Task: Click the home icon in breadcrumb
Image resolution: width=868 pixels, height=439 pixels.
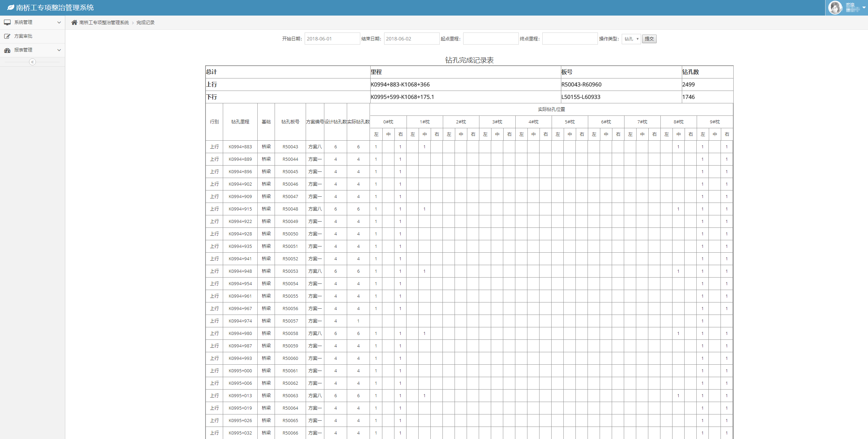Action: (74, 22)
